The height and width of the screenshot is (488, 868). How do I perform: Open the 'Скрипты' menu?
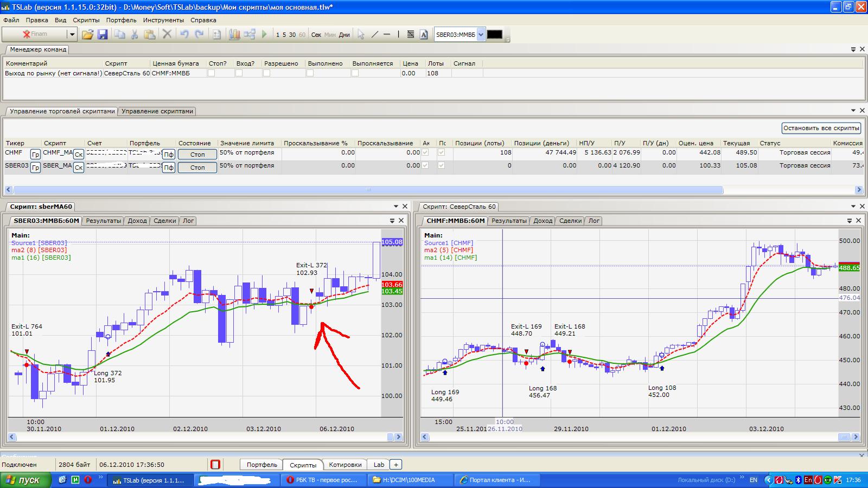86,20
